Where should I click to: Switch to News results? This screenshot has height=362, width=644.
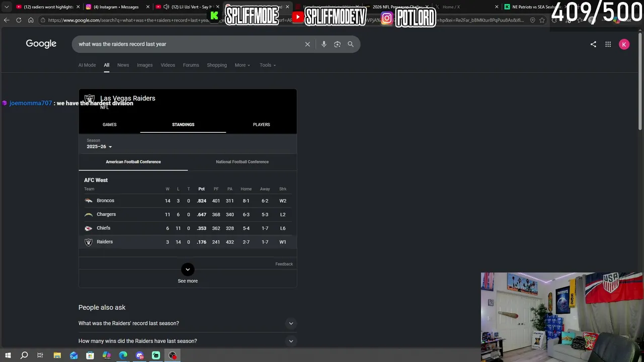click(123, 65)
